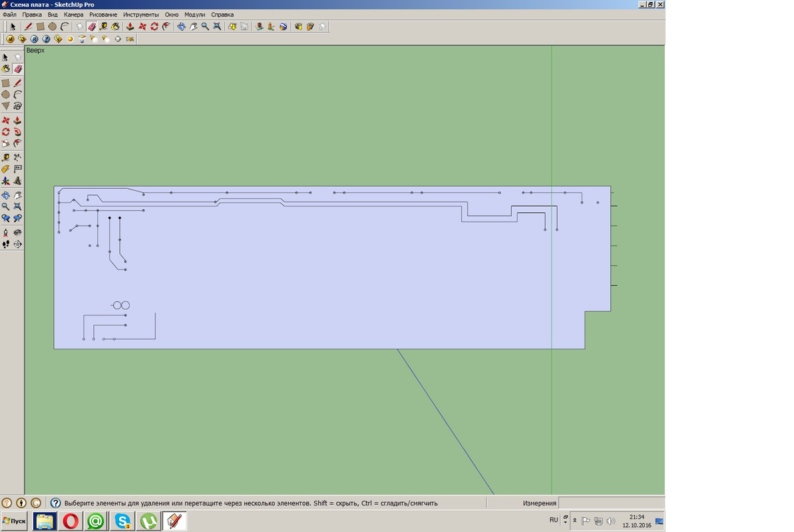This screenshot has width=794, height=532.
Task: Select the Circle tool in left palette
Action: [x=5, y=94]
